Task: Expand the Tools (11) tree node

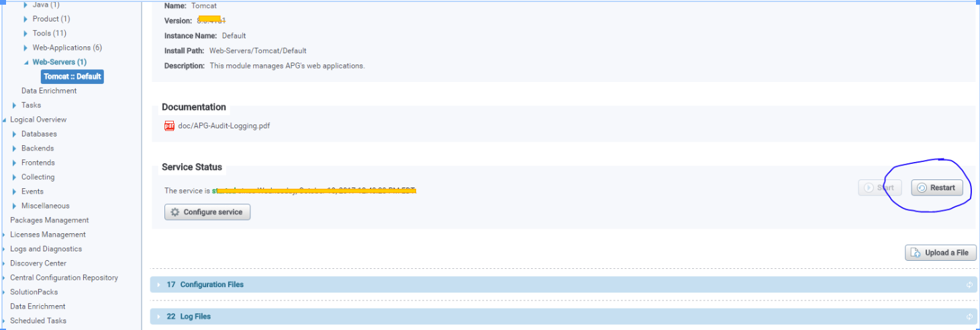Action: tap(26, 33)
